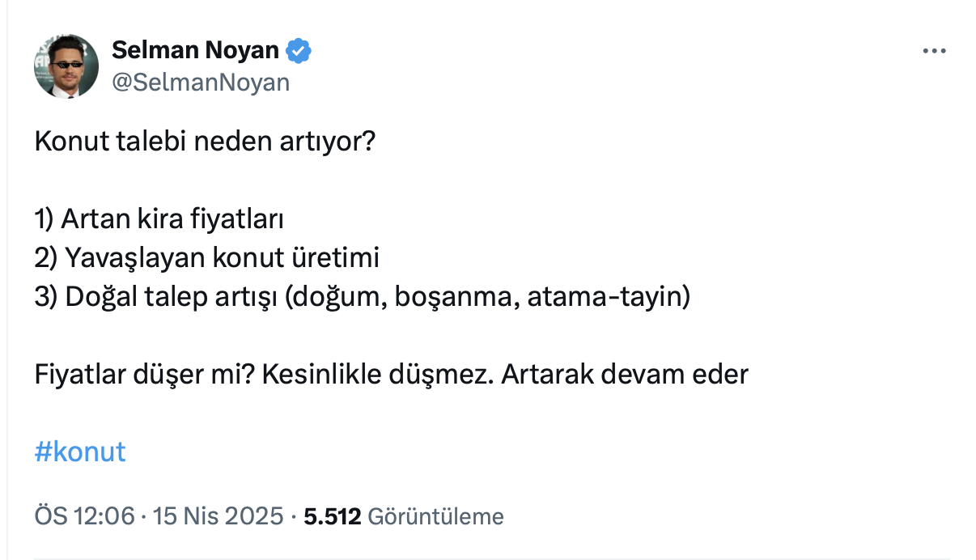Click the Görüntüleme label
The height and width of the screenshot is (560, 976).
tap(435, 516)
